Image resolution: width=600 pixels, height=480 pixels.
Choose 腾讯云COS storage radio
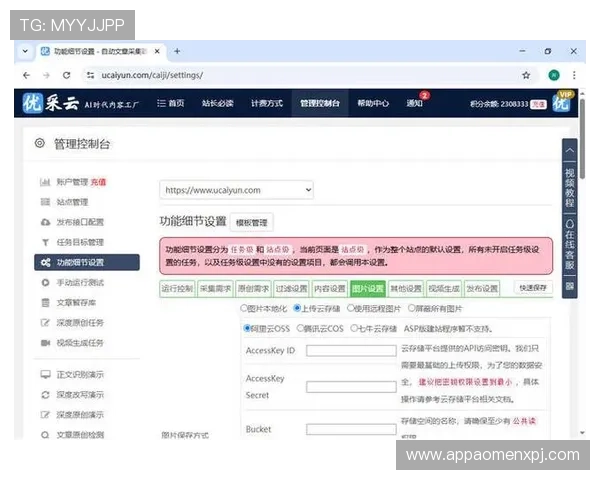click(300, 328)
